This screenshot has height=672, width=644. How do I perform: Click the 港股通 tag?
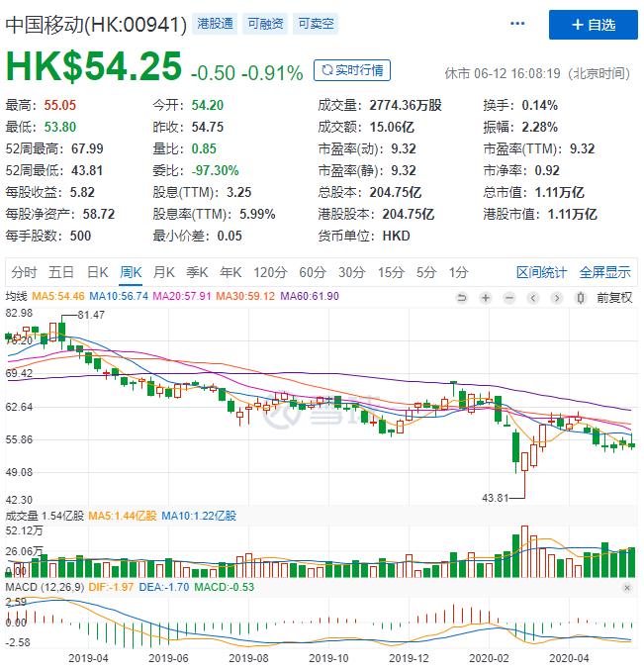(215, 23)
